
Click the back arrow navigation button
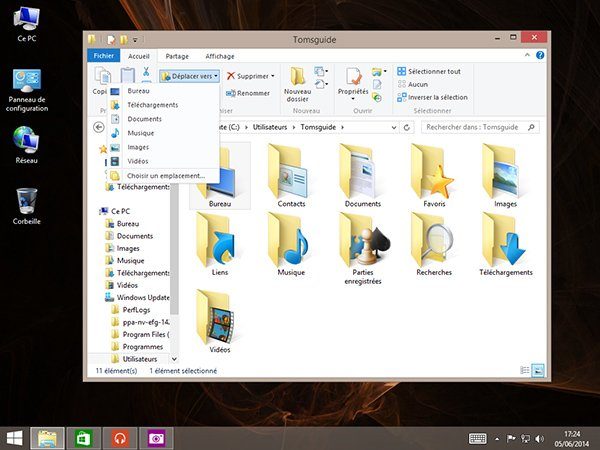click(x=99, y=127)
